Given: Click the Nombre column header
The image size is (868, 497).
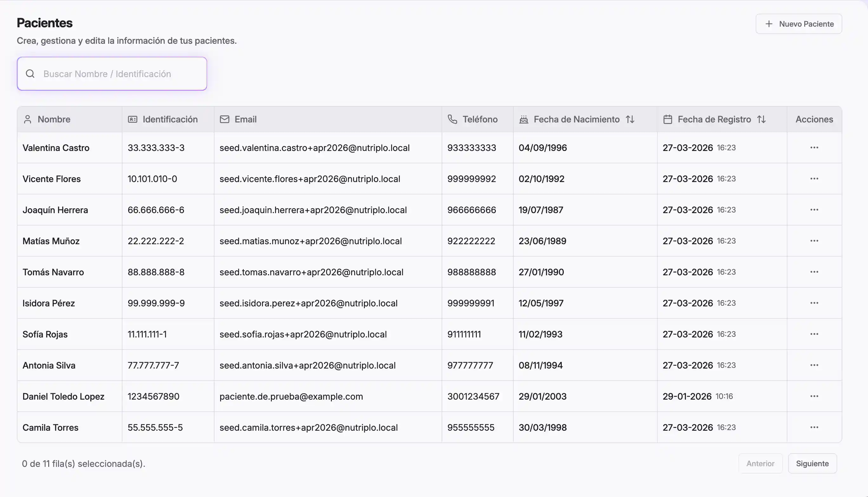Looking at the screenshot, I should (54, 119).
